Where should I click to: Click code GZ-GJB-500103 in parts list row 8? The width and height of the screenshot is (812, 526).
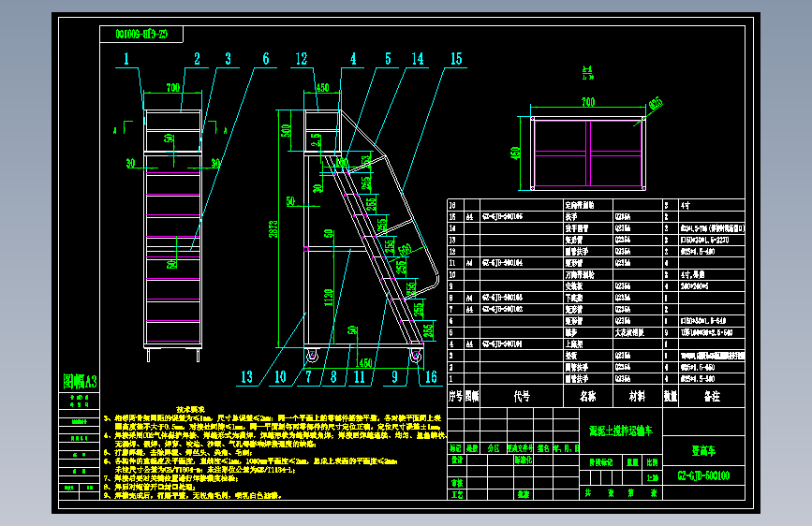(x=502, y=298)
